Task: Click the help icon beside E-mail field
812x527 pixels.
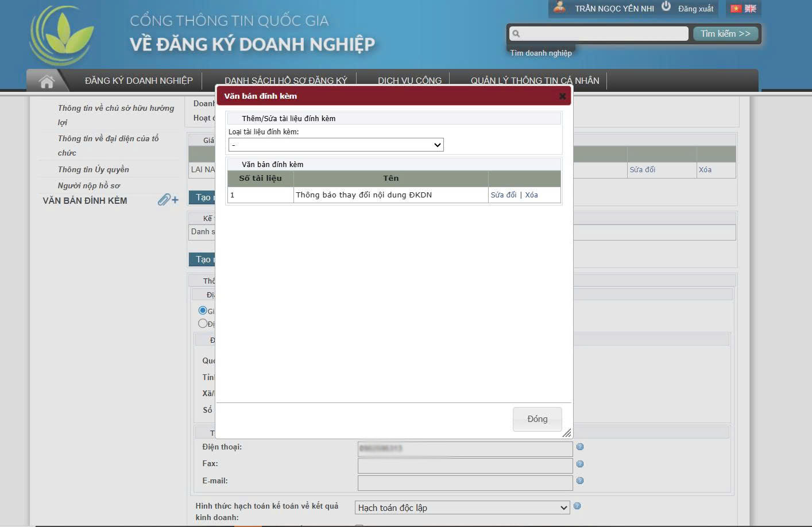Action: (580, 481)
